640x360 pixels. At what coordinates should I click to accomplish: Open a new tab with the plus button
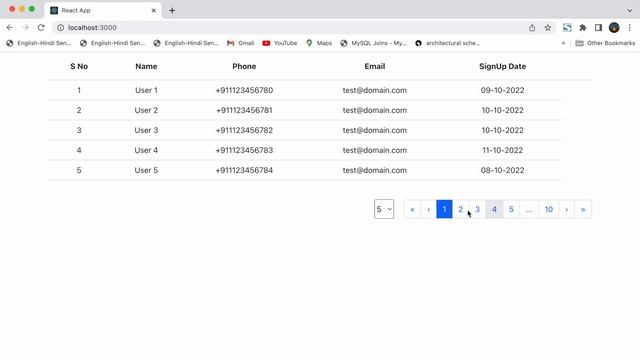pyautogui.click(x=172, y=11)
